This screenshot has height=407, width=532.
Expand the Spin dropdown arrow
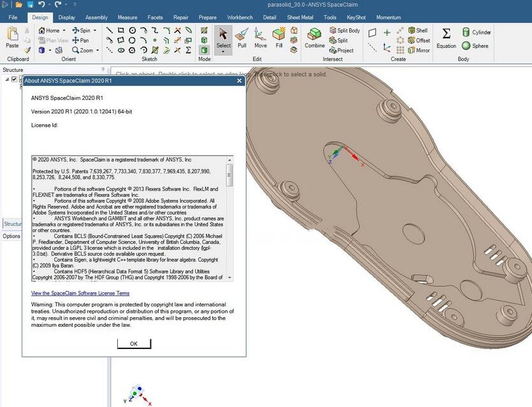pyautogui.click(x=95, y=30)
